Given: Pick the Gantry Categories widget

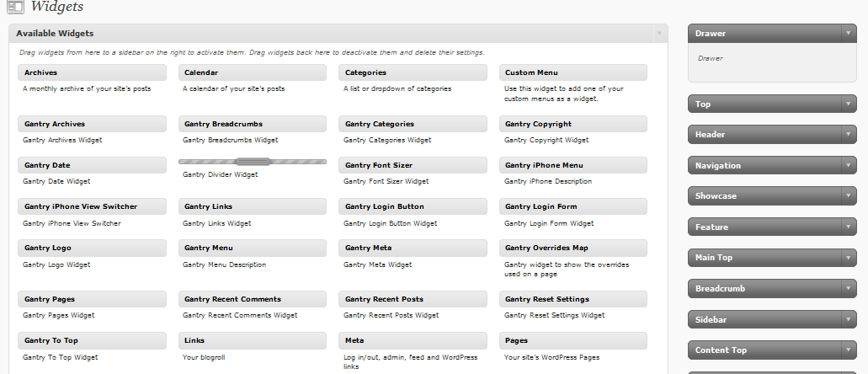Looking at the screenshot, I should pos(413,124).
